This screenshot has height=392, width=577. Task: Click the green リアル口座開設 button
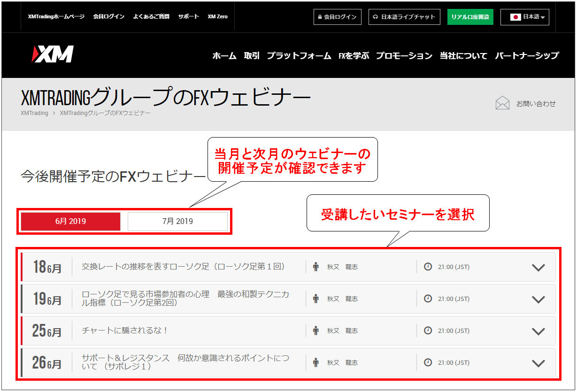tap(470, 17)
